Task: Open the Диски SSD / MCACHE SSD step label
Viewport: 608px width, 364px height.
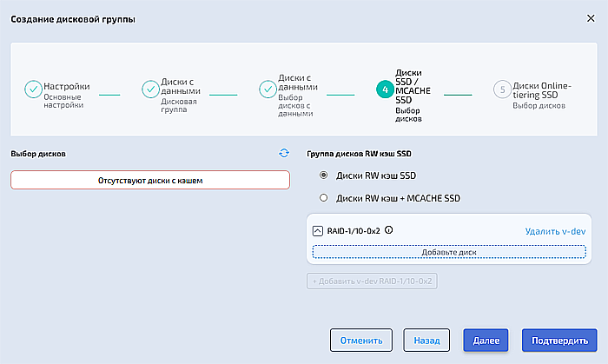Action: point(413,96)
